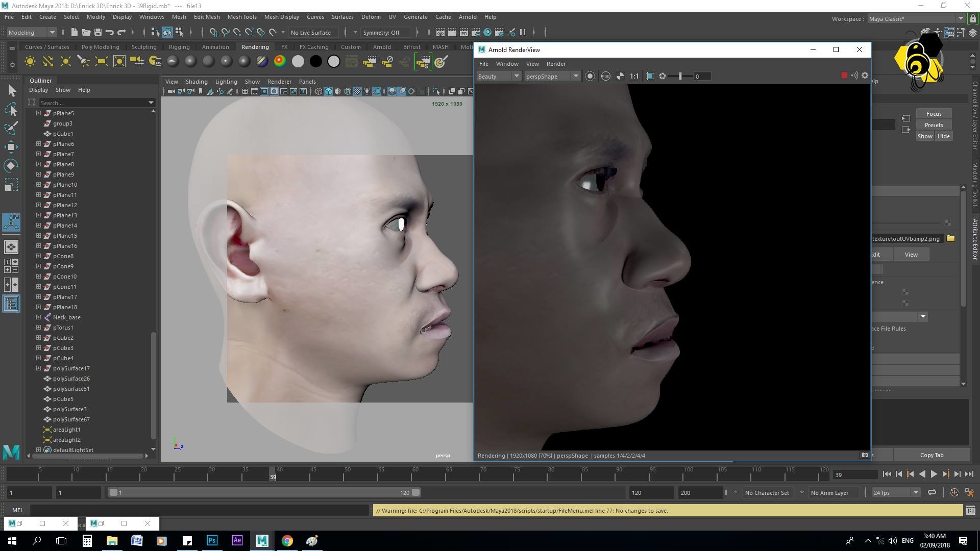
Task: Toggle the Outliner panel layout button
Action: point(11,304)
